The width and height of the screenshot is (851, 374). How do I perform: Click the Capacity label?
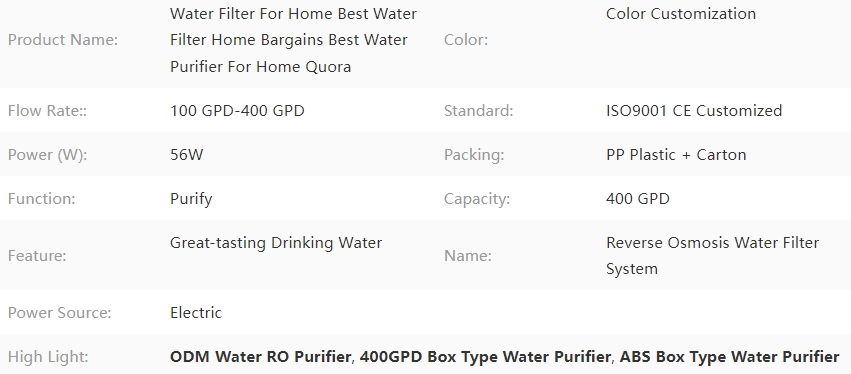tap(477, 199)
